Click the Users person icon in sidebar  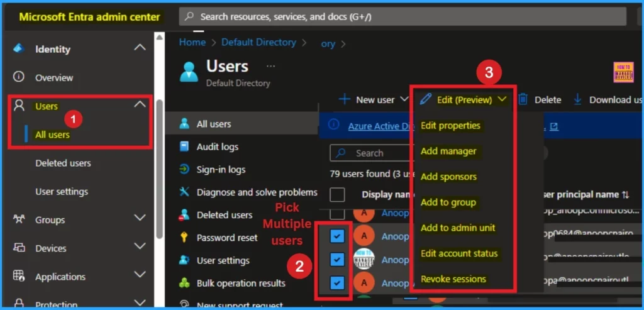tap(19, 106)
